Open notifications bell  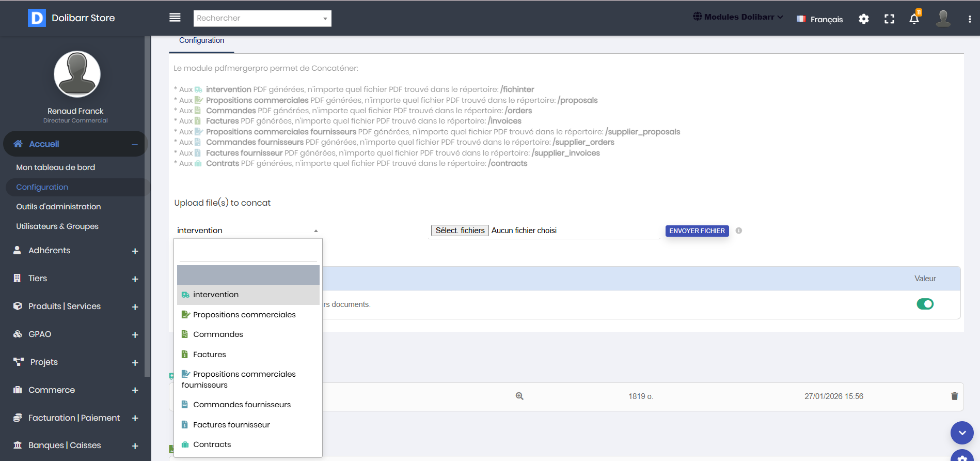pyautogui.click(x=914, y=19)
